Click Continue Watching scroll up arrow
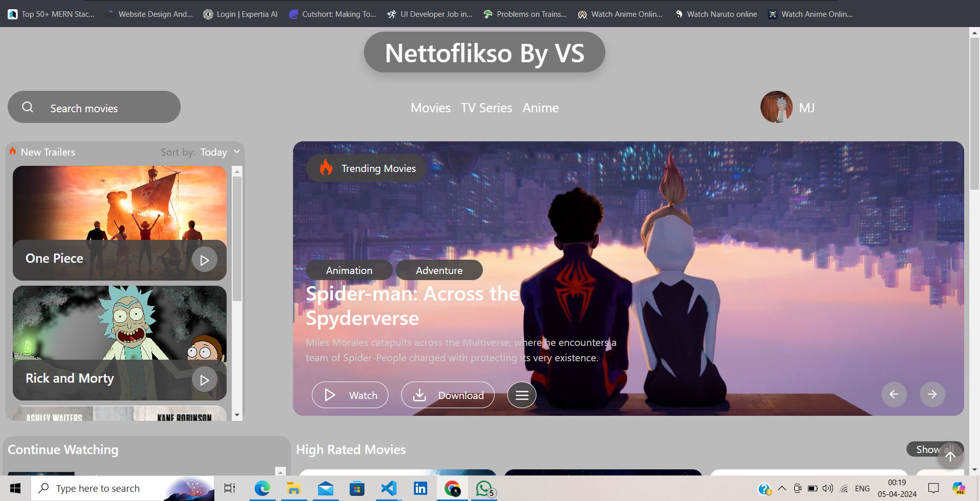The image size is (980, 501). tap(280, 471)
